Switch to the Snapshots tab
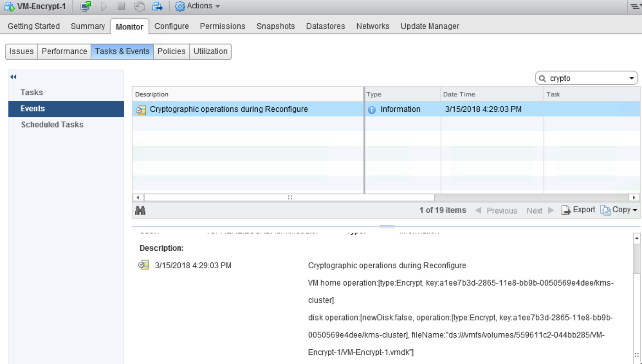This screenshot has height=364, width=642. 276,26
